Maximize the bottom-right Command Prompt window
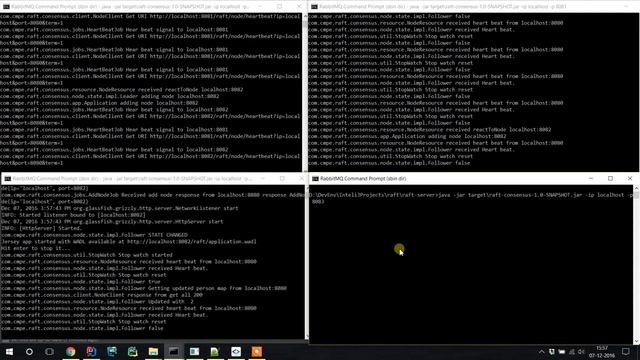 point(610,178)
